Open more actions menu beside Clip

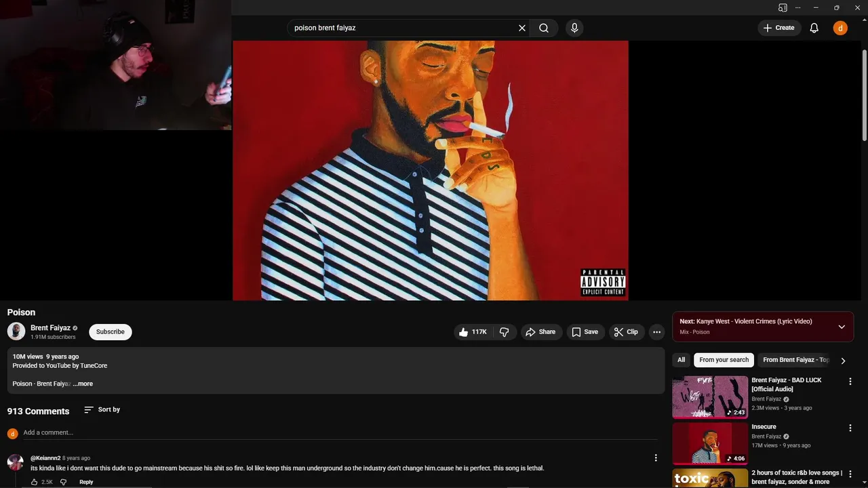[x=656, y=332]
